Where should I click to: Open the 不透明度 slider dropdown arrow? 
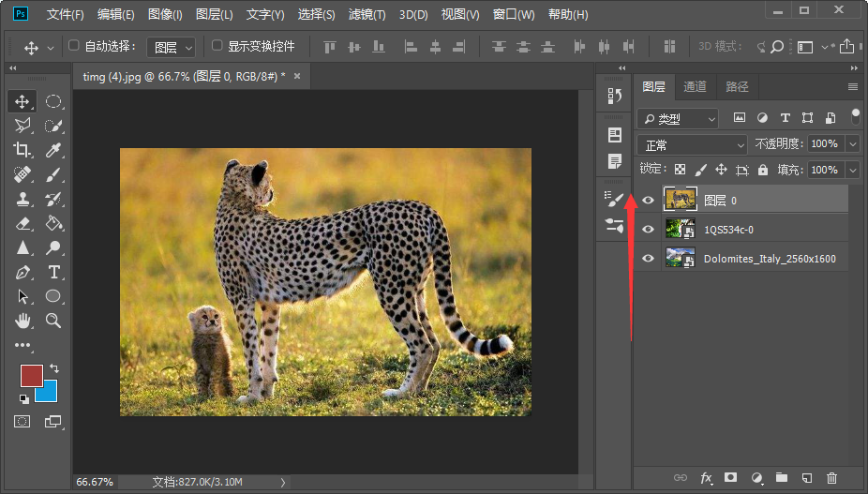[852, 144]
